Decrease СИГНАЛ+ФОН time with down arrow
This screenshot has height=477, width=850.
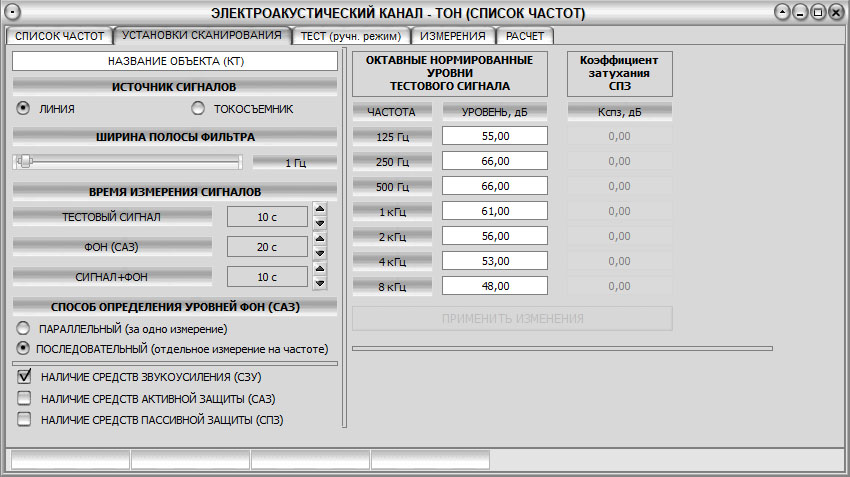(320, 283)
